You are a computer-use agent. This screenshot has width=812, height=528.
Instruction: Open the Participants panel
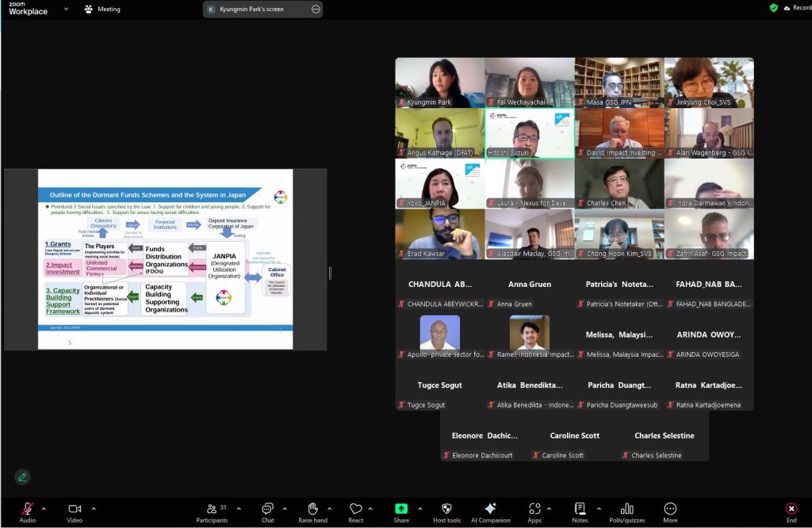coord(212,509)
